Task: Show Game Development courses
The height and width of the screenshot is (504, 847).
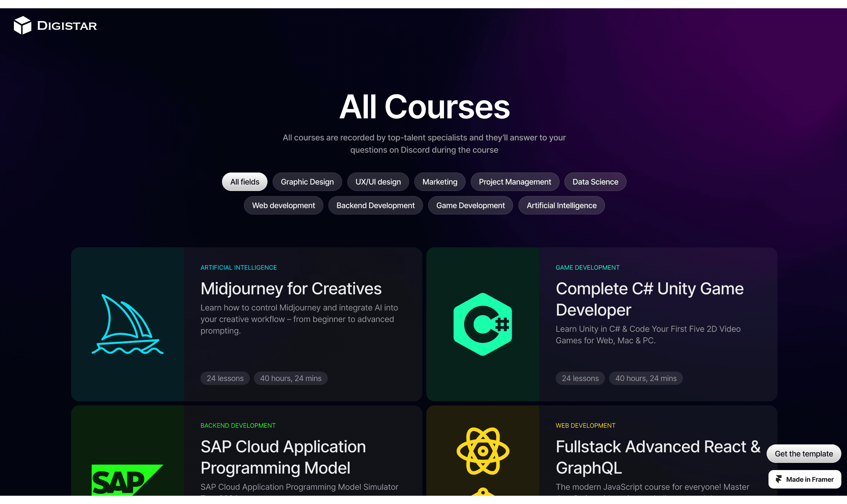Action: point(470,206)
